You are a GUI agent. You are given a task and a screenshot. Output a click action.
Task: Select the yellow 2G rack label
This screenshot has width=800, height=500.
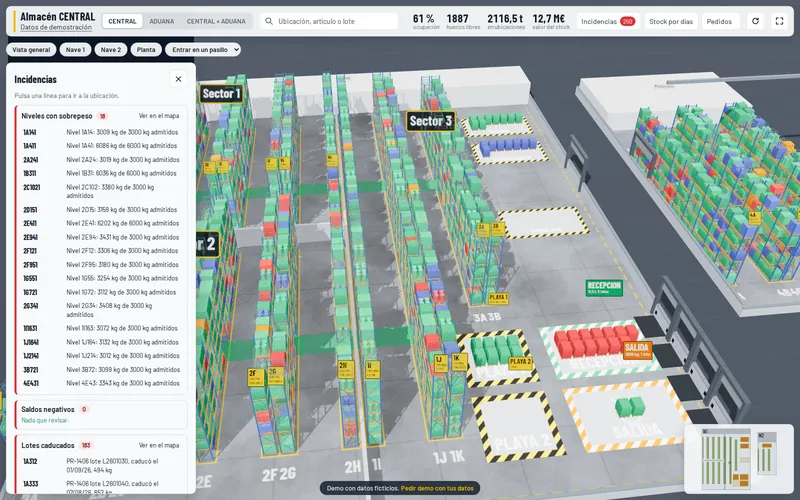276,376
